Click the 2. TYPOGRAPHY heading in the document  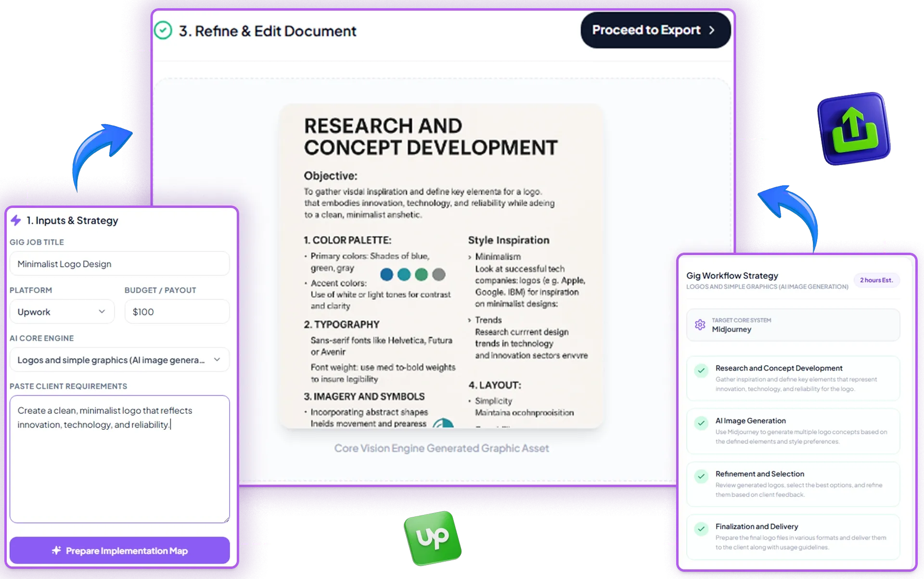pos(342,324)
